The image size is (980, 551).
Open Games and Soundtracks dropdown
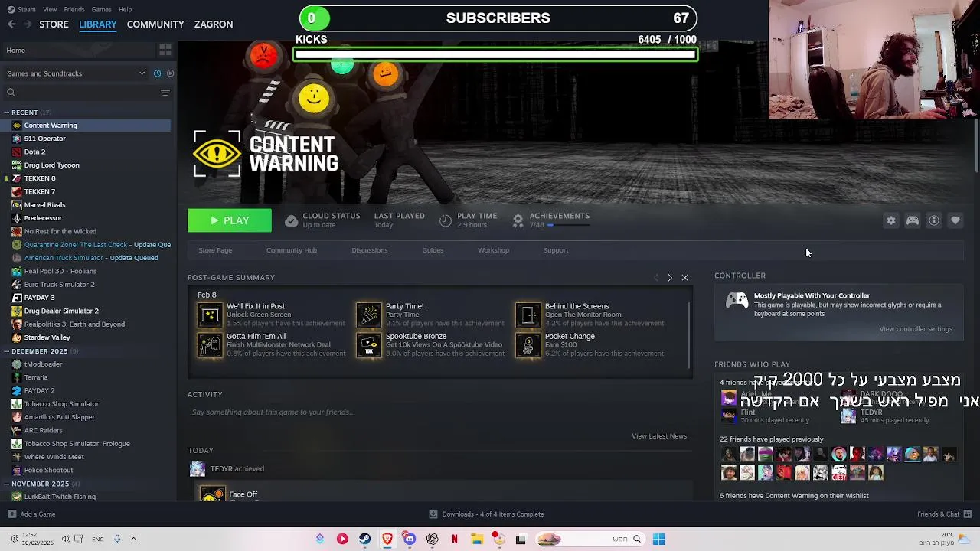tap(75, 73)
